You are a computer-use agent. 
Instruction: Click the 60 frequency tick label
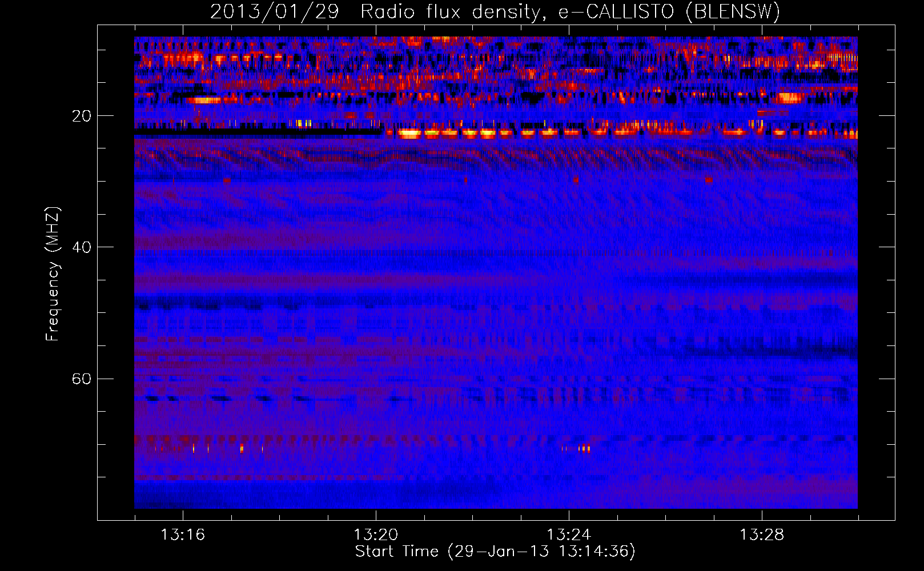pos(82,379)
